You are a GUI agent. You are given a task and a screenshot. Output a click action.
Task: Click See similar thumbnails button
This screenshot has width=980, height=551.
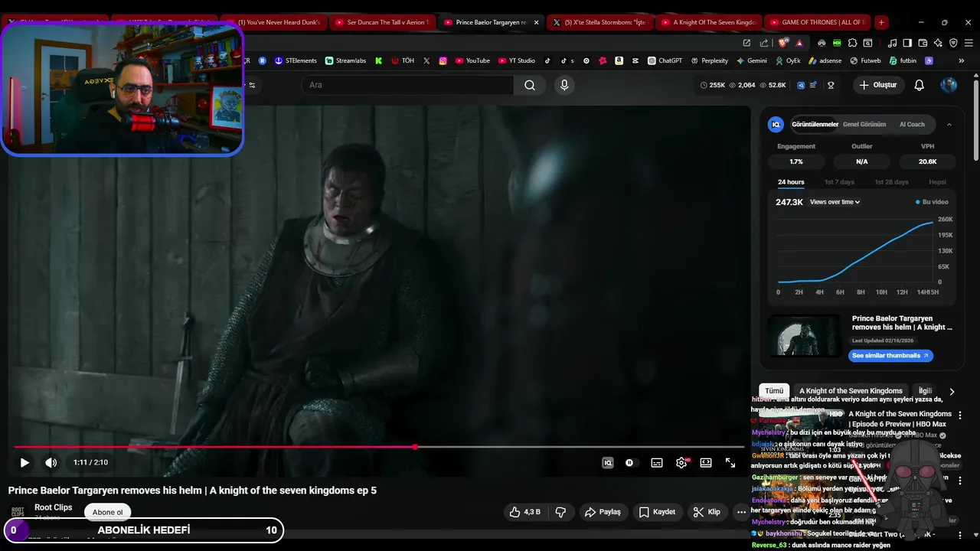coord(890,356)
